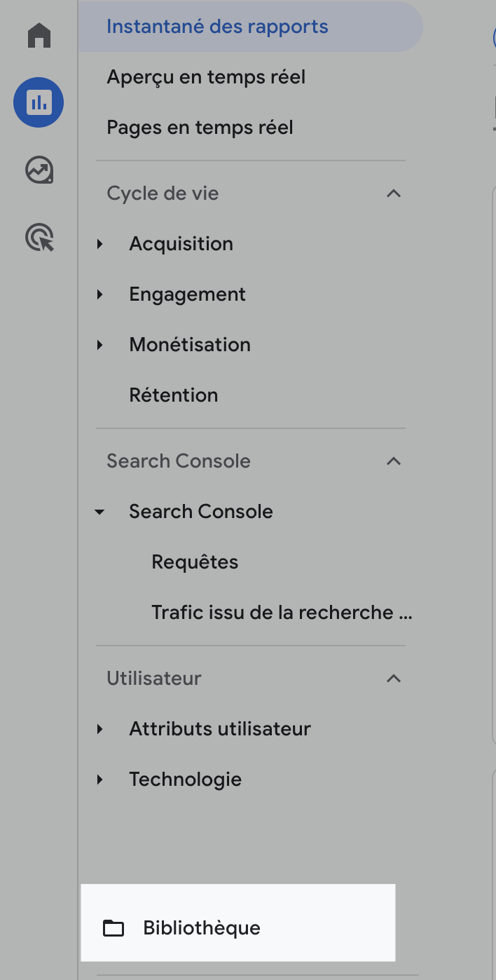Open the Advertising cursor target icon
This screenshot has height=980, width=496.
coord(39,238)
